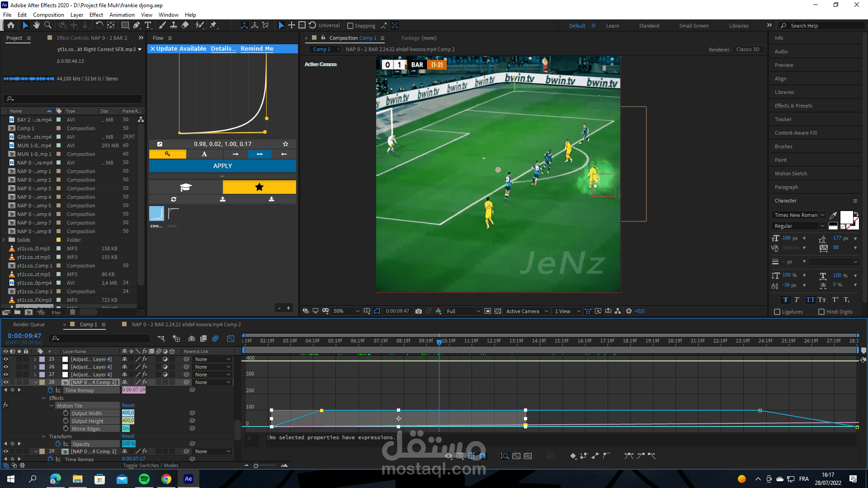
Task: Select the Clone Stamp tool
Action: click(x=173, y=25)
